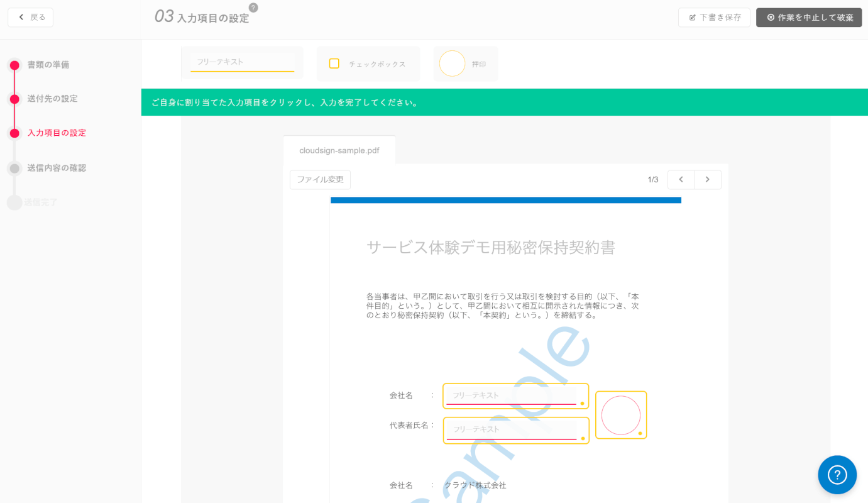The height and width of the screenshot is (503, 868).
Task: Click the ファイル変更 button
Action: [320, 179]
